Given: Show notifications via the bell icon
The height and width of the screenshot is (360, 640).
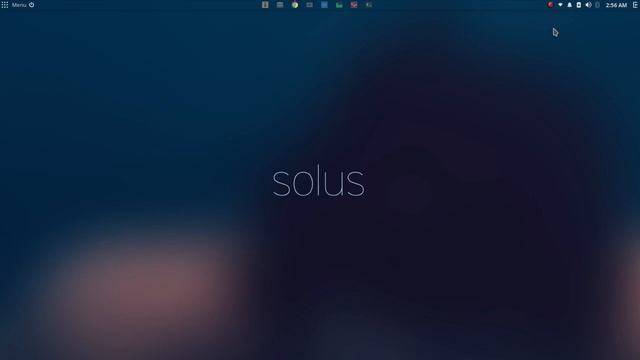Looking at the screenshot, I should (x=569, y=5).
